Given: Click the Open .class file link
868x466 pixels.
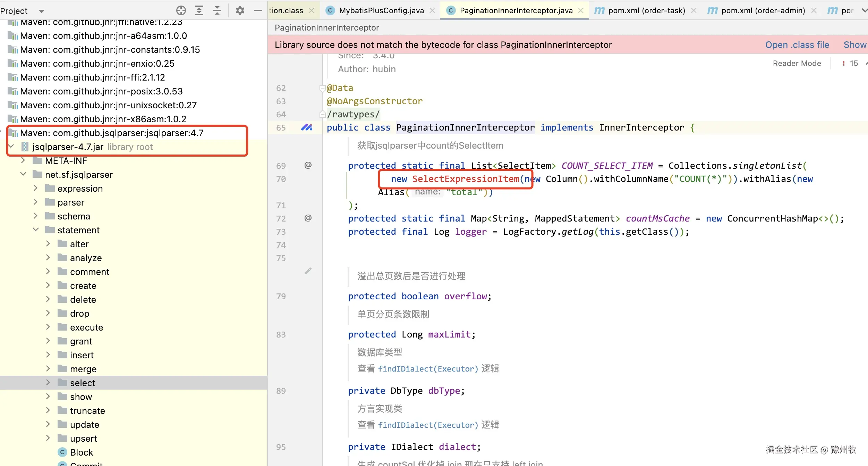Looking at the screenshot, I should pos(797,45).
